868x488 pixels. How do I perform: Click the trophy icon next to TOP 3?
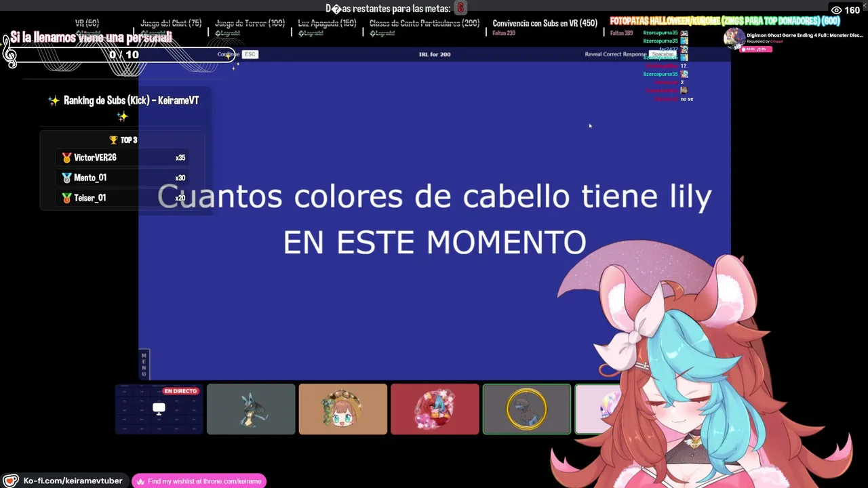(113, 140)
